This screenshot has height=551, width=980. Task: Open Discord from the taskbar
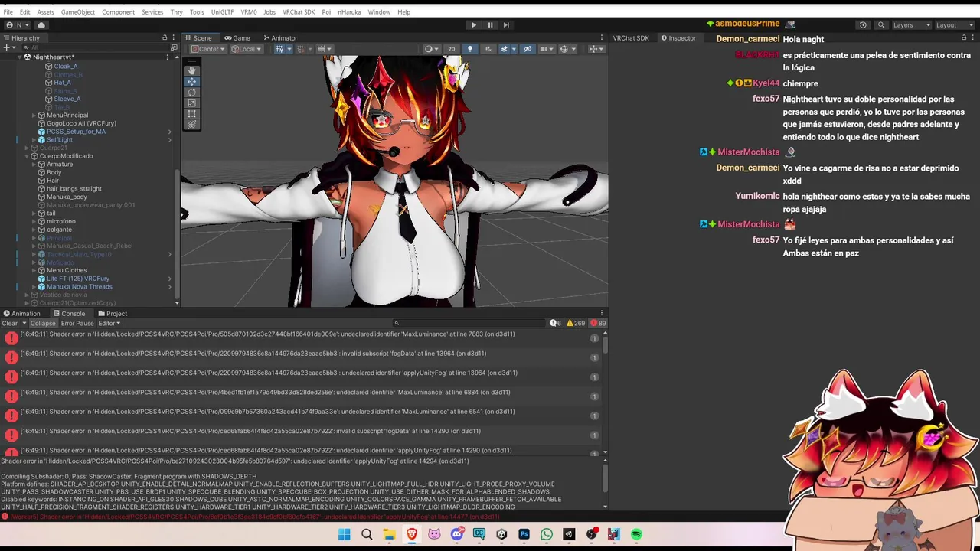pyautogui.click(x=457, y=534)
